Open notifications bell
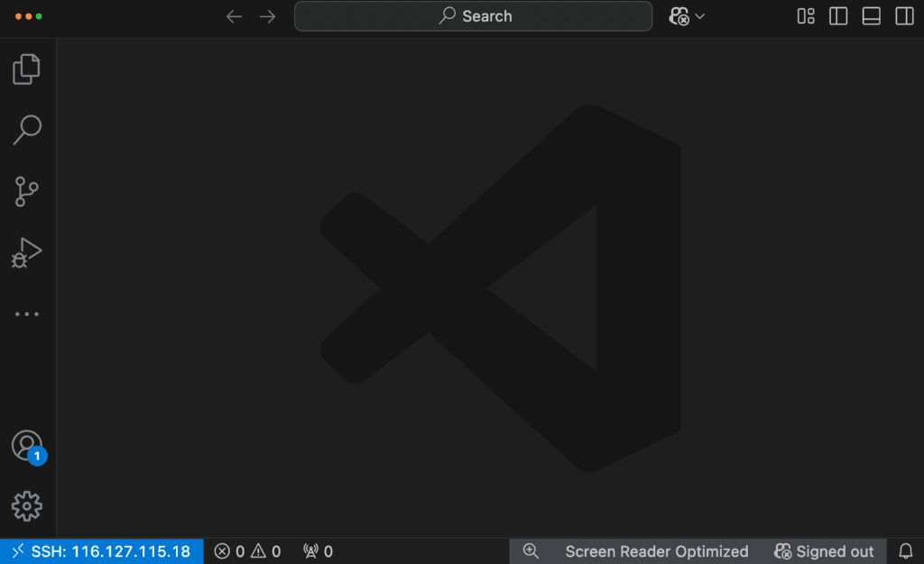 click(x=906, y=551)
